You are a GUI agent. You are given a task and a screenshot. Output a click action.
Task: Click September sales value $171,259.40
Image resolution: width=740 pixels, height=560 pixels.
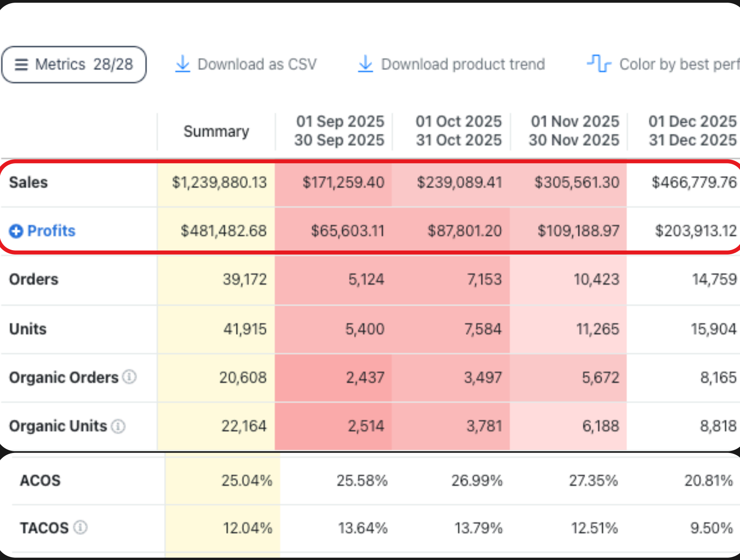[x=343, y=182]
